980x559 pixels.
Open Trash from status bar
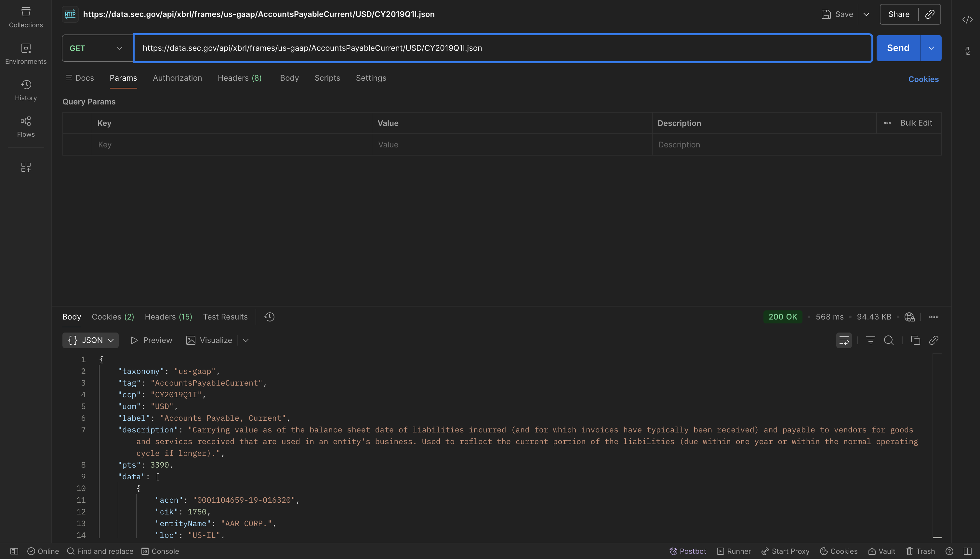(x=920, y=551)
